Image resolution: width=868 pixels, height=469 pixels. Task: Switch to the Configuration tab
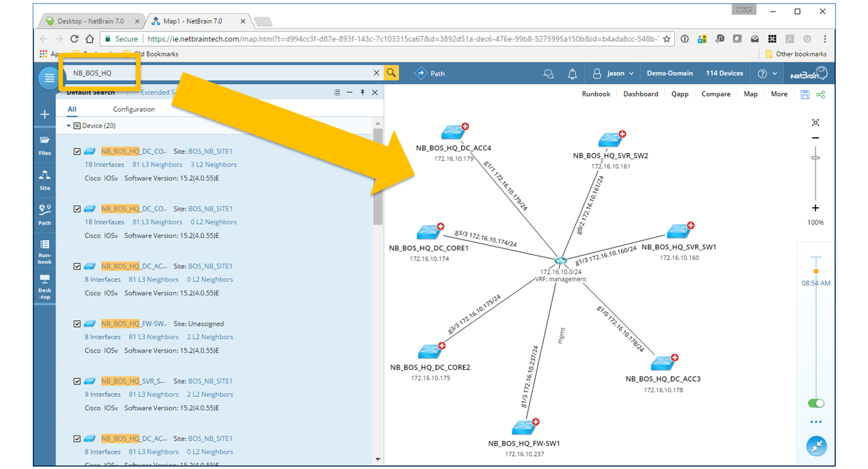pyautogui.click(x=134, y=109)
